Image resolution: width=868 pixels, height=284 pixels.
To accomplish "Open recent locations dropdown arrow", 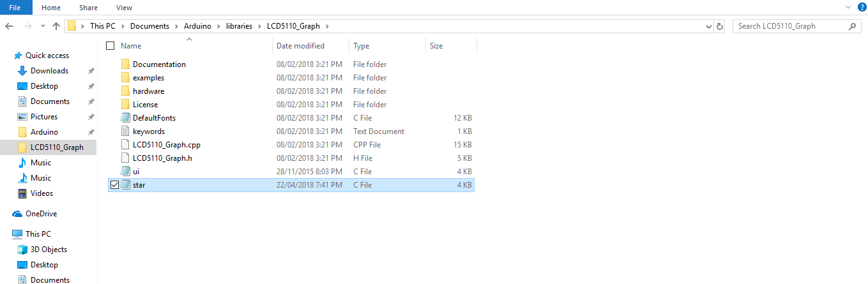I will (x=43, y=27).
